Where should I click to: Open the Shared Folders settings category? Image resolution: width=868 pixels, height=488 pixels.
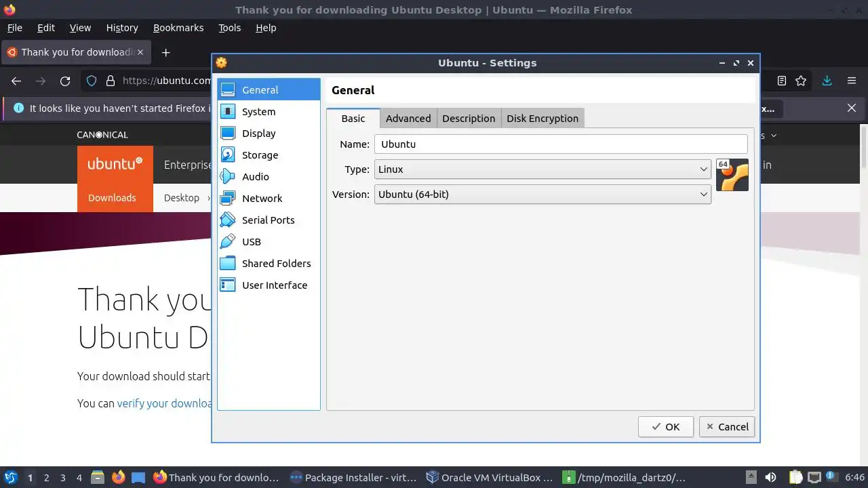(269, 263)
